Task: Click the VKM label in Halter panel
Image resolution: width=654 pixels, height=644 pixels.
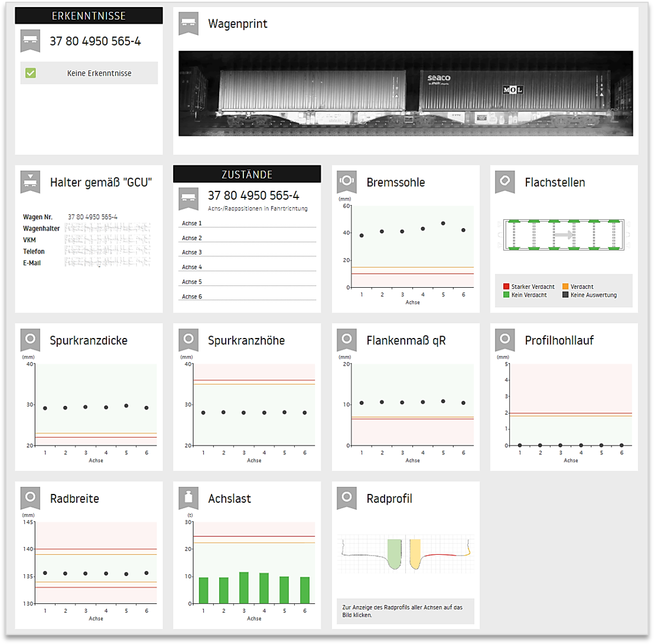Action: point(29,240)
